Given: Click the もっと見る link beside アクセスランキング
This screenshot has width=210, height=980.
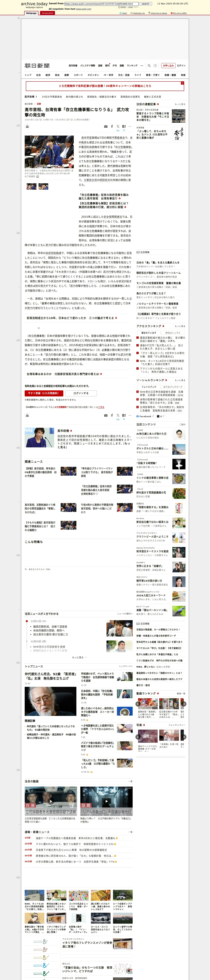Looking at the screenshot, I should (180, 326).
